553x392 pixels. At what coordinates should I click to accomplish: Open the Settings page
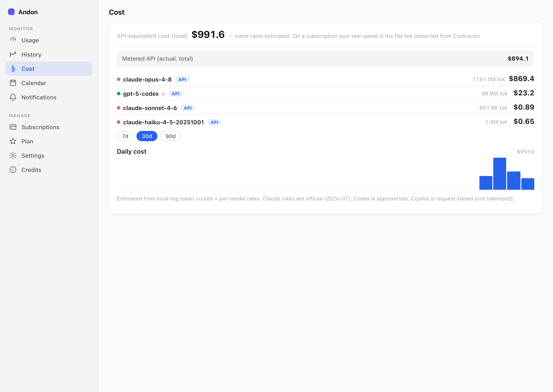[x=49, y=155]
